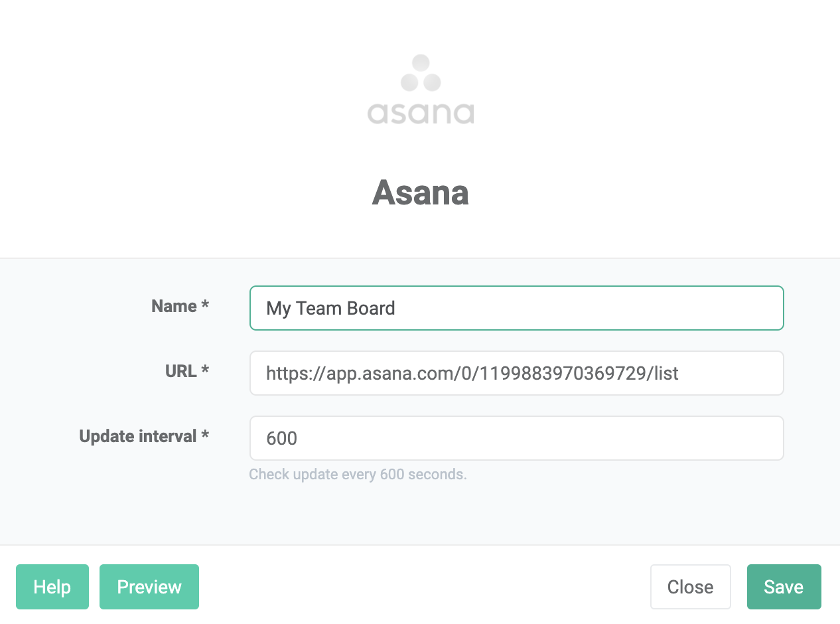This screenshot has width=840, height=624.
Task: Click the "Update interval *" field label
Action: [144, 436]
